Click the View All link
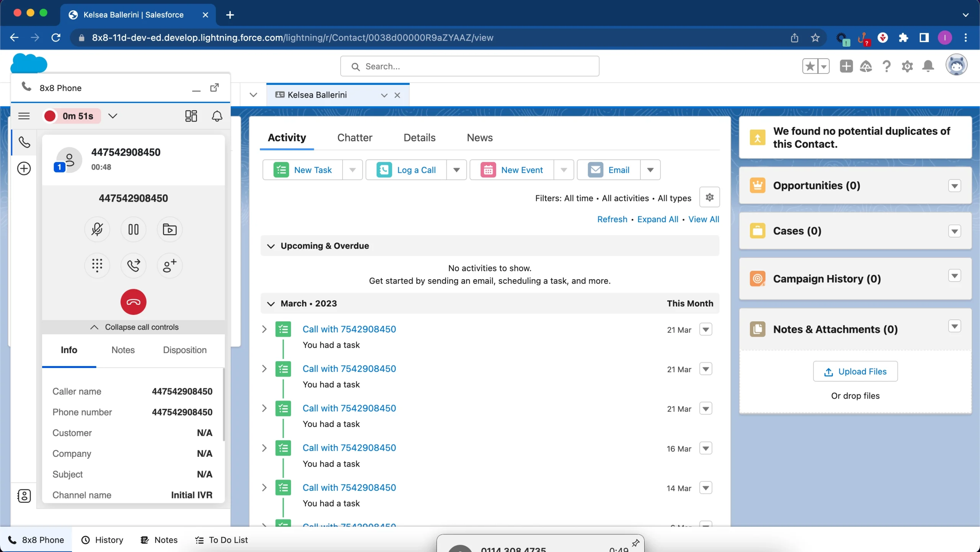 coord(704,219)
